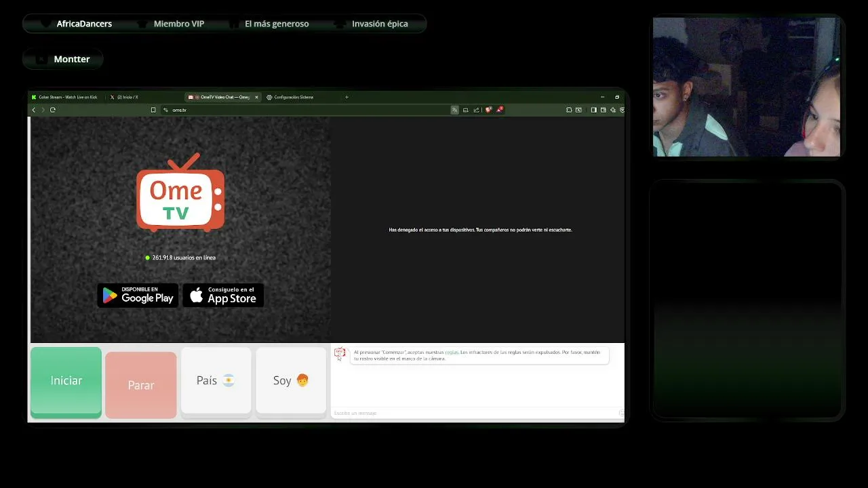Open the Brave Shields lion icon
Image resolution: width=868 pixels, height=488 pixels.
488,110
